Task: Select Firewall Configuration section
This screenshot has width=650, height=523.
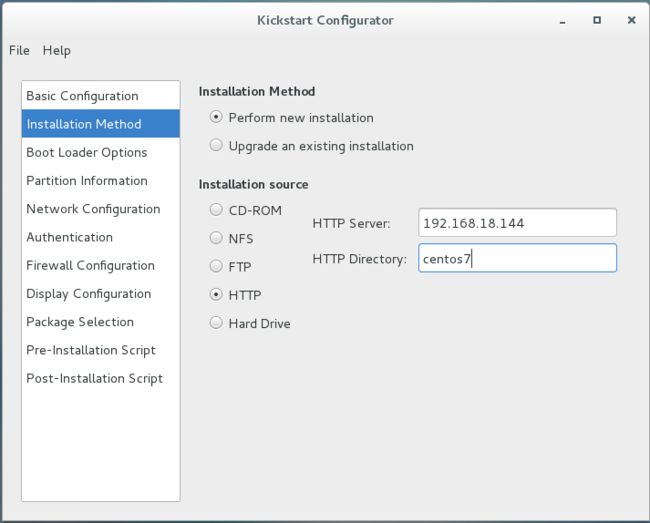Action: [x=101, y=265]
